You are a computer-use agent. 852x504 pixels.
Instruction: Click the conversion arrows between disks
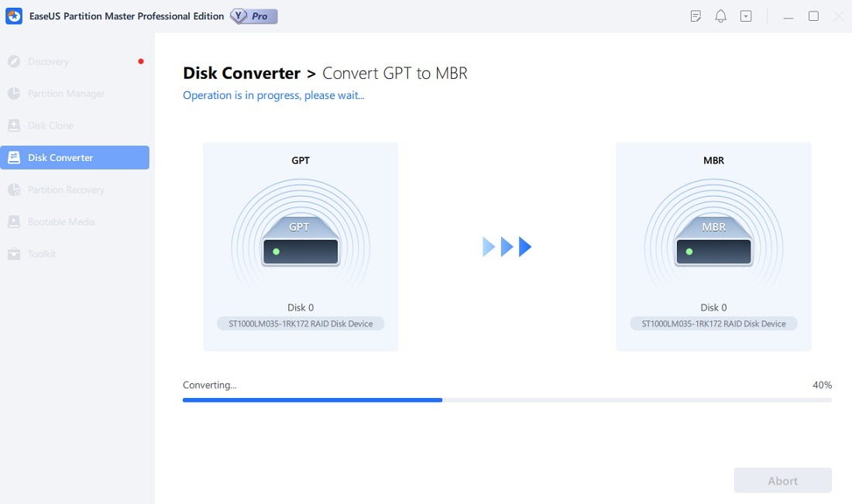coord(507,246)
